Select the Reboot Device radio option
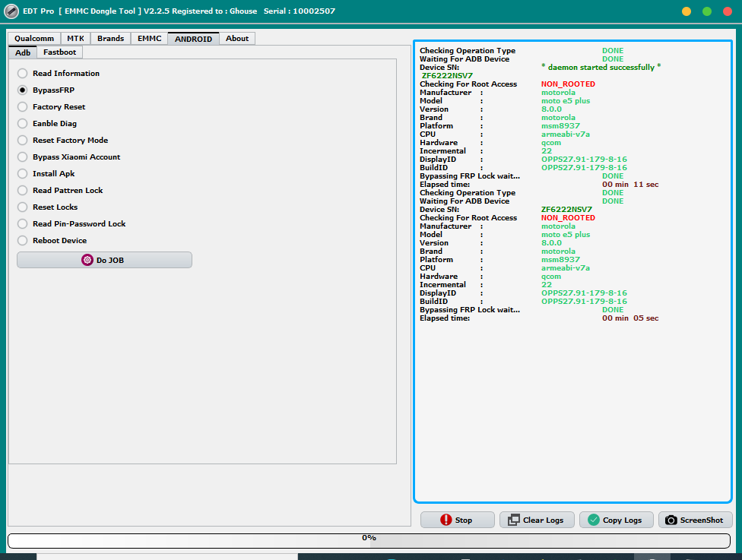742x560 pixels. 23,241
